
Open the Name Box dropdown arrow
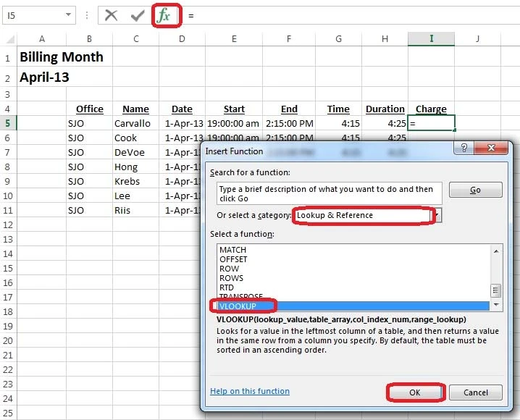pos(68,15)
